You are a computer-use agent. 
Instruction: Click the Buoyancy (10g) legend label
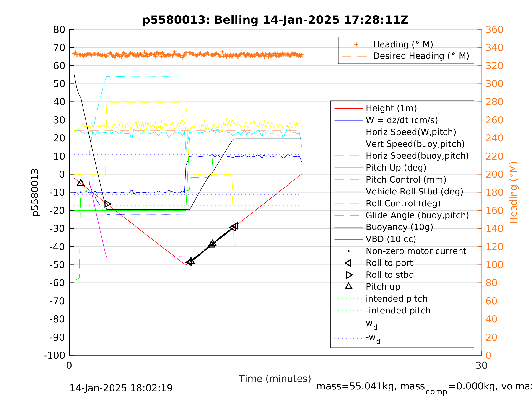[400, 227]
